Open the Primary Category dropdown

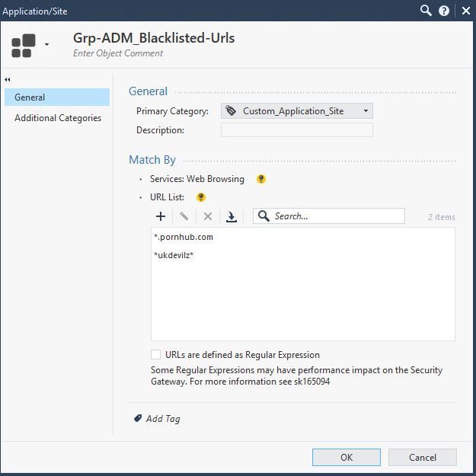(296, 111)
